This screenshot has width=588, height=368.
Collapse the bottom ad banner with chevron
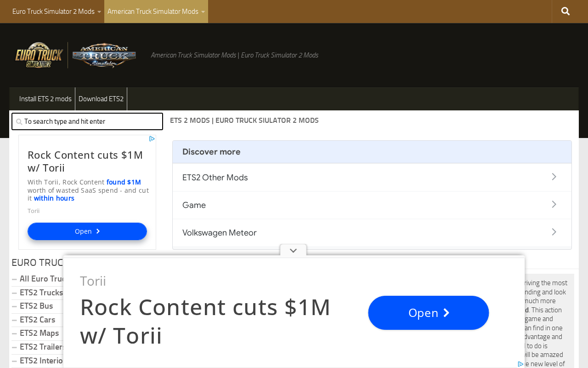[x=293, y=251]
